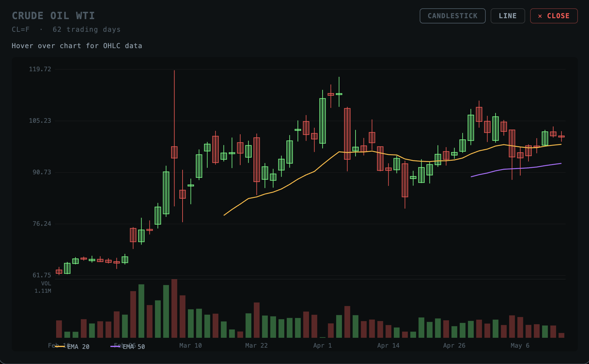Image resolution: width=589 pixels, height=364 pixels.
Task: Switch to the CANDLESTICK chart view
Action: point(452,16)
